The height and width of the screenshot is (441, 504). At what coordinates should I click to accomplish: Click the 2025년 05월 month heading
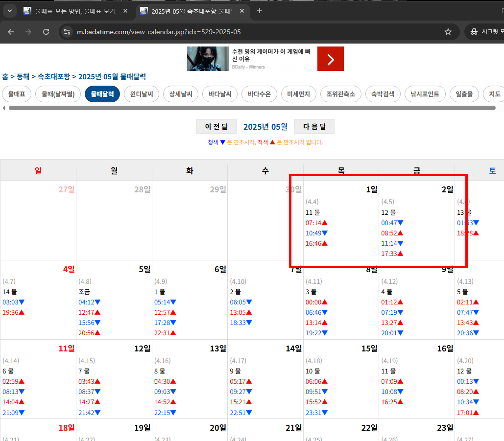click(265, 127)
